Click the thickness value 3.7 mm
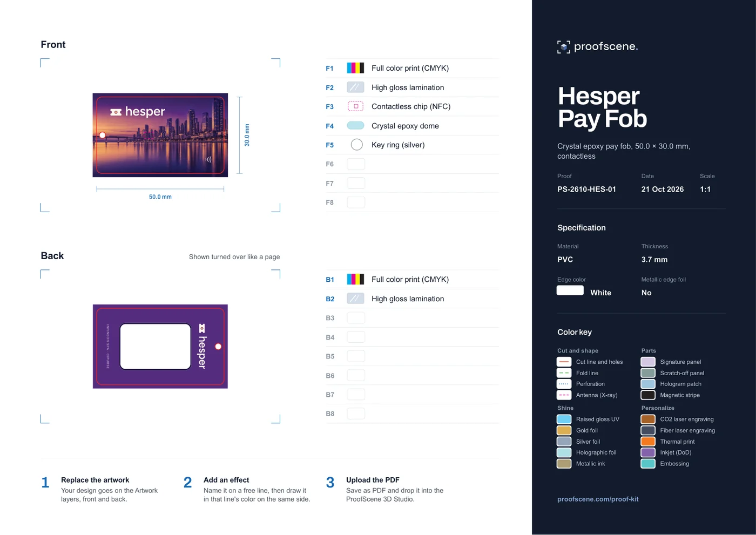The image size is (756, 535). point(654,260)
